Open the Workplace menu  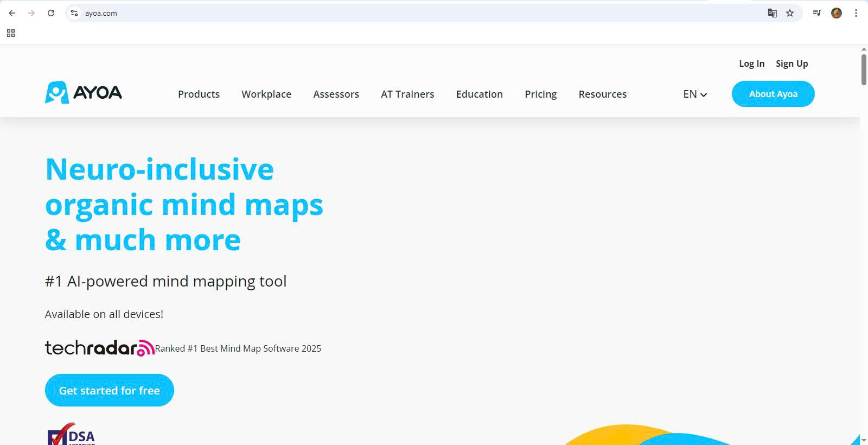[266, 94]
